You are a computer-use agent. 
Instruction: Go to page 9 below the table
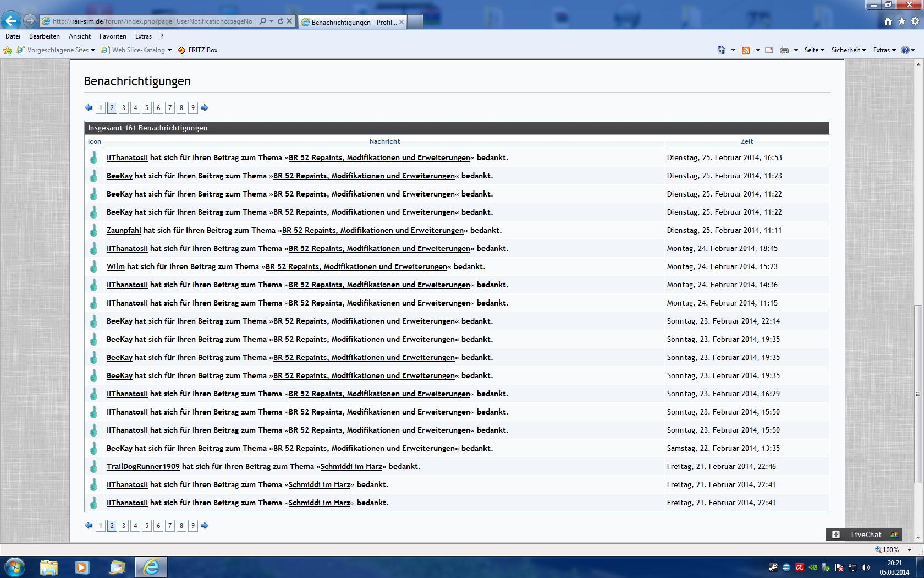pyautogui.click(x=193, y=526)
